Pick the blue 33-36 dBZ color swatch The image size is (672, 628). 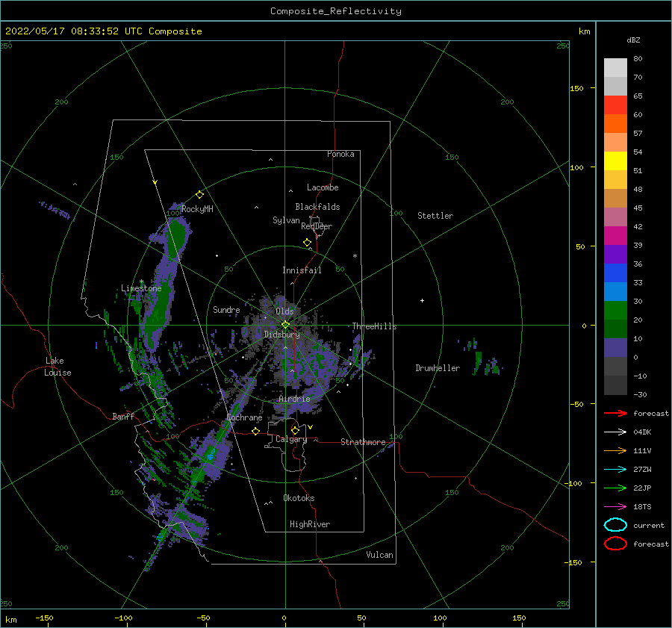[615, 273]
